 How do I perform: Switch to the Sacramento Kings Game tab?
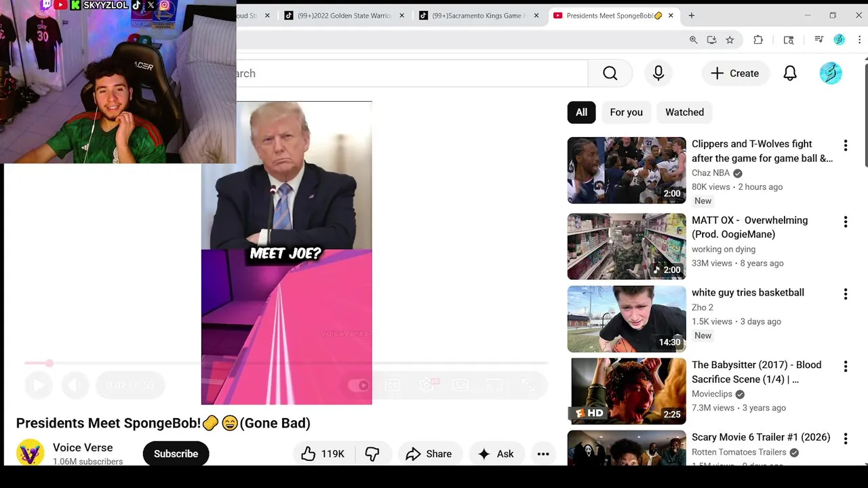tap(477, 16)
